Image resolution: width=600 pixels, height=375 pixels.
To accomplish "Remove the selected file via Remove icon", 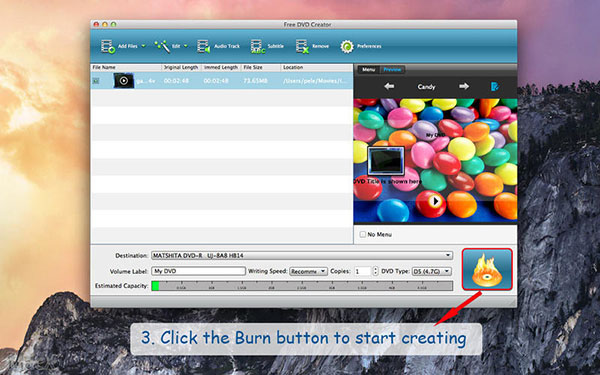I will 302,46.
